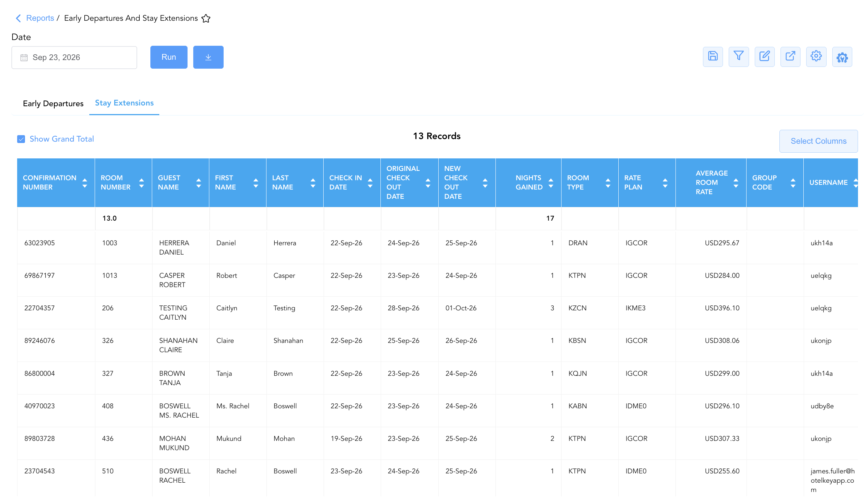868x502 pixels.
Task: Click the save report icon
Action: point(713,56)
